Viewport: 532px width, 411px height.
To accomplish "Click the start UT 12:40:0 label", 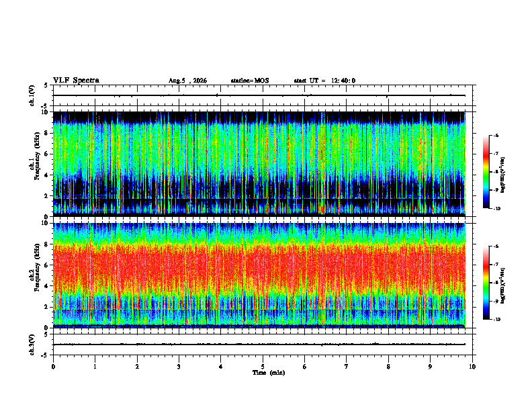I will tap(324, 81).
